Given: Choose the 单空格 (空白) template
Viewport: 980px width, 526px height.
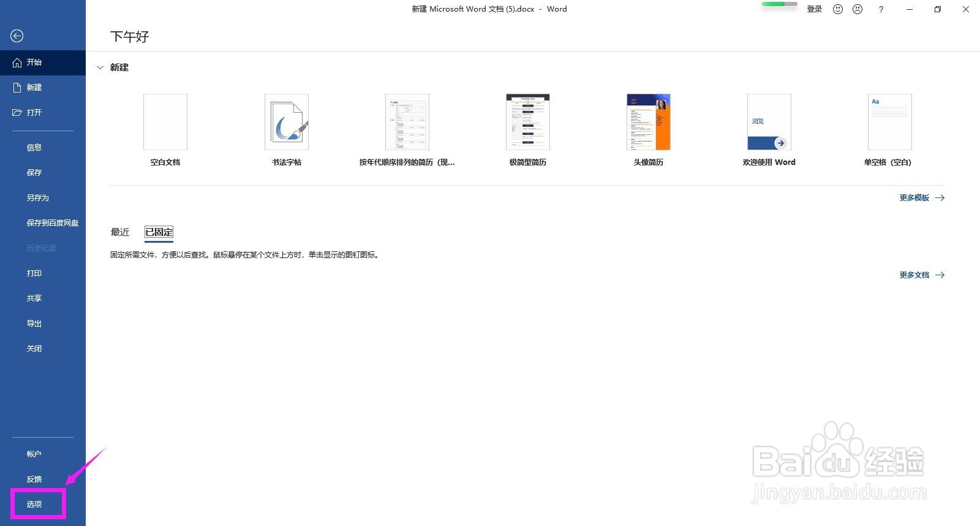Looking at the screenshot, I should [x=890, y=121].
